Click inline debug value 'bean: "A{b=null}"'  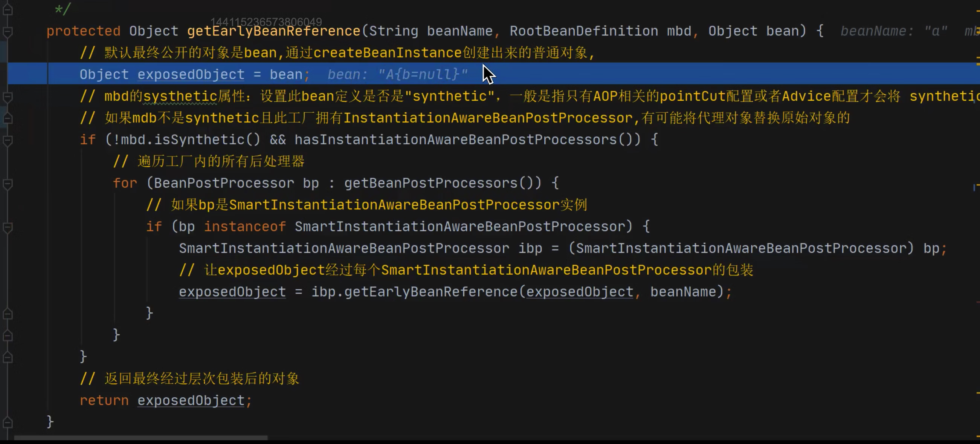398,74
